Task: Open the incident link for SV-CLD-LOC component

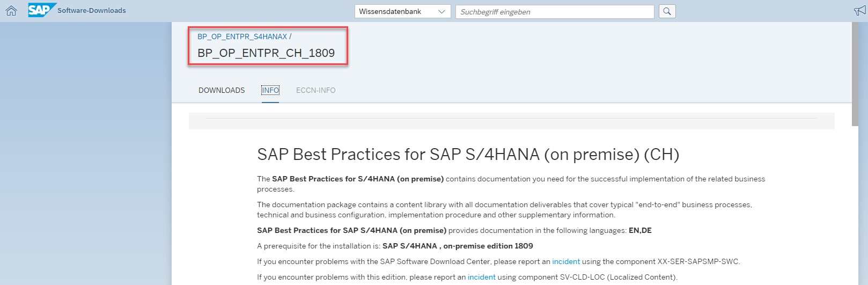Action: (x=481, y=277)
